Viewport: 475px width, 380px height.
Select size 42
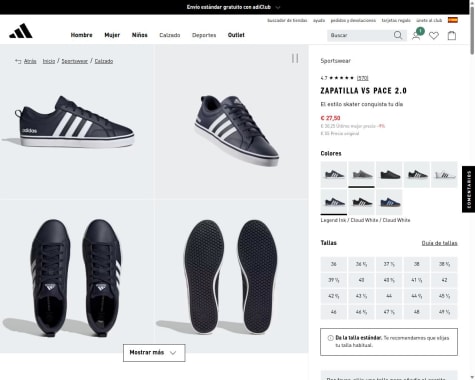[x=444, y=280]
